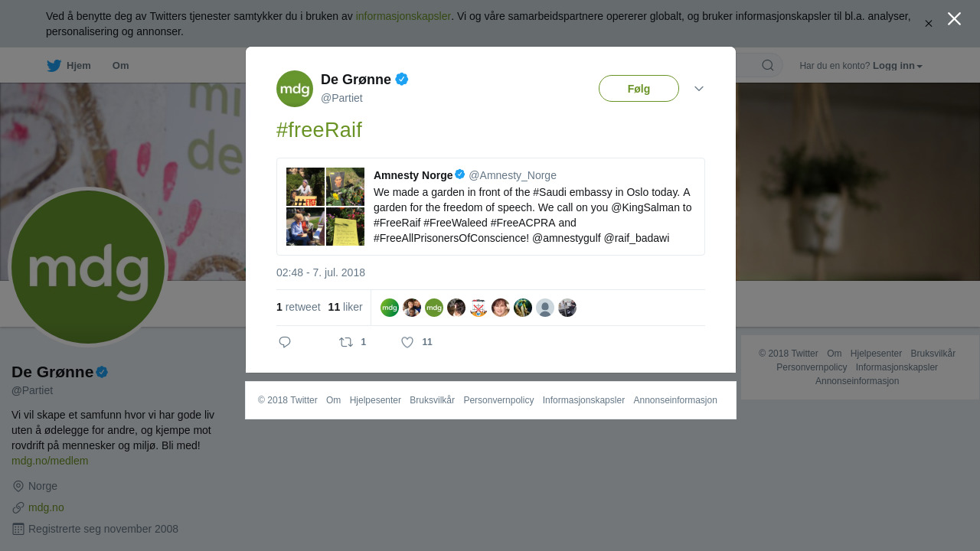Click the search magnifier icon
980x551 pixels.
click(768, 65)
